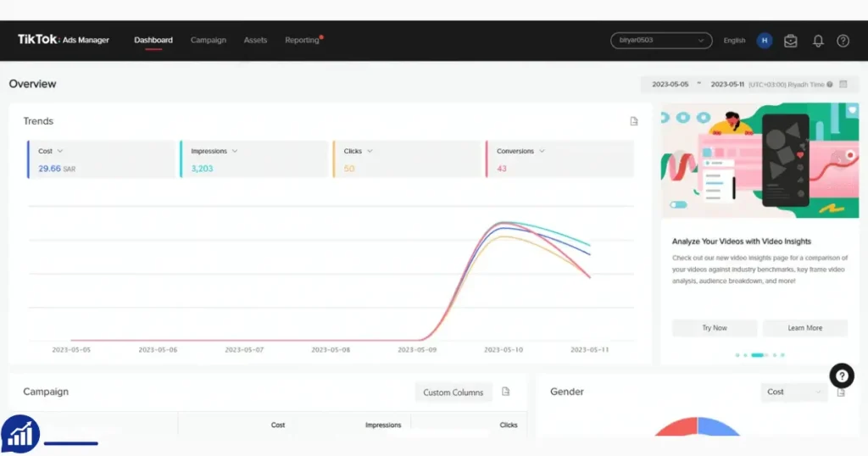Open the briefcase inbox icon
Image resolution: width=868 pixels, height=456 pixels.
pos(791,41)
